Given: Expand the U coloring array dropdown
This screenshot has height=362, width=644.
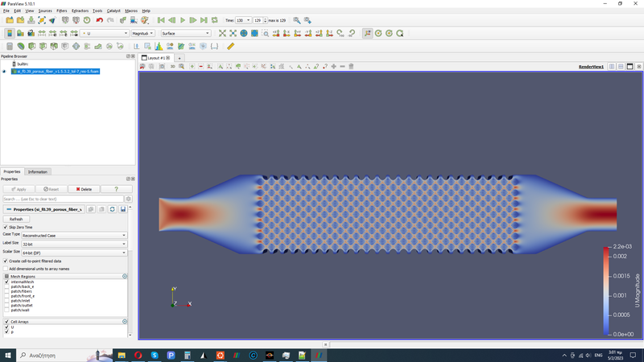Looking at the screenshot, I should pos(105,33).
